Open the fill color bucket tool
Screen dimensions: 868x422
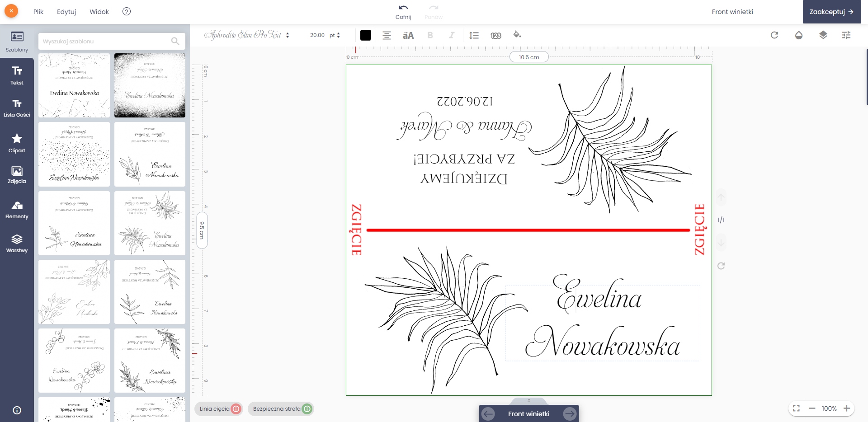click(517, 35)
